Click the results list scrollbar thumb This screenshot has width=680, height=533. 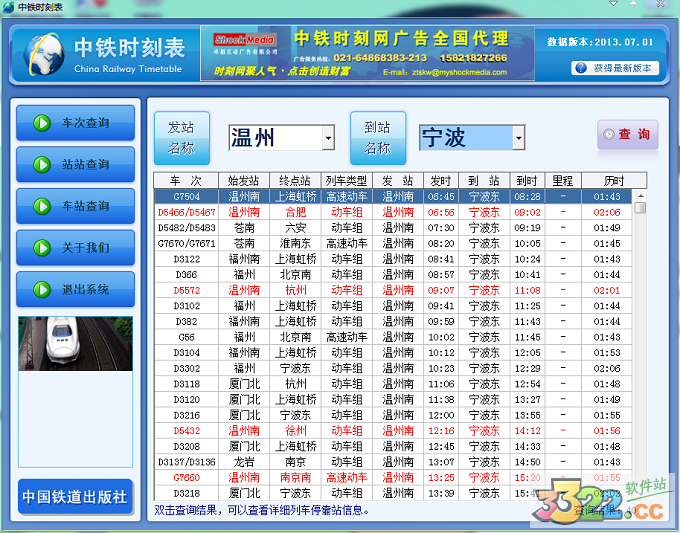(640, 208)
